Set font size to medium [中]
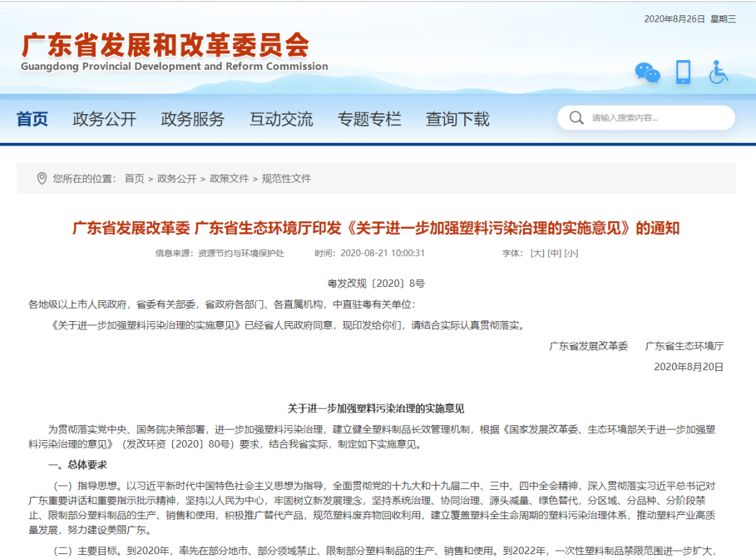 click(x=554, y=253)
